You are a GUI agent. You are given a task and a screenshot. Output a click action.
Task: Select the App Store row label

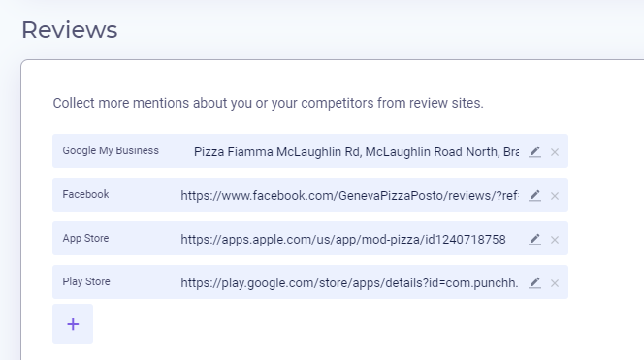point(85,238)
